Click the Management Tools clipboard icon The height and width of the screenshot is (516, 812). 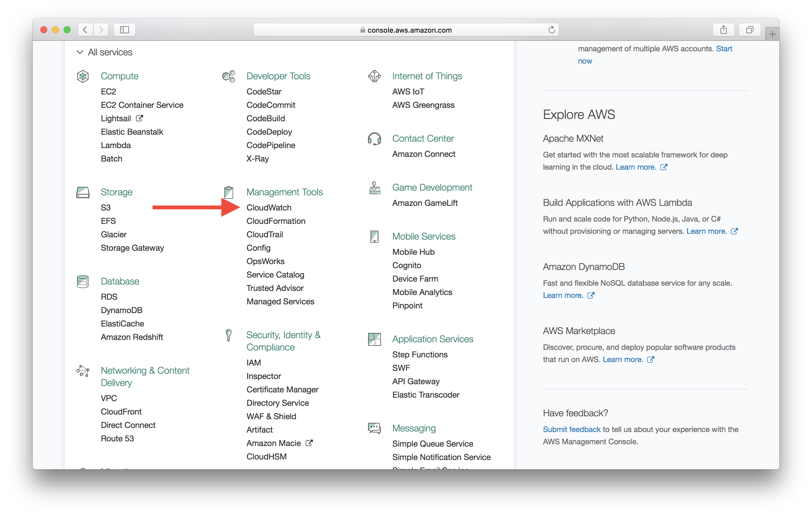(229, 192)
